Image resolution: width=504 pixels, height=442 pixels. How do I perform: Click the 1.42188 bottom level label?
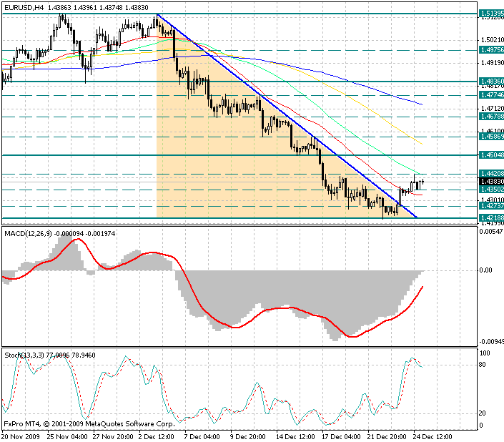pyautogui.click(x=491, y=218)
